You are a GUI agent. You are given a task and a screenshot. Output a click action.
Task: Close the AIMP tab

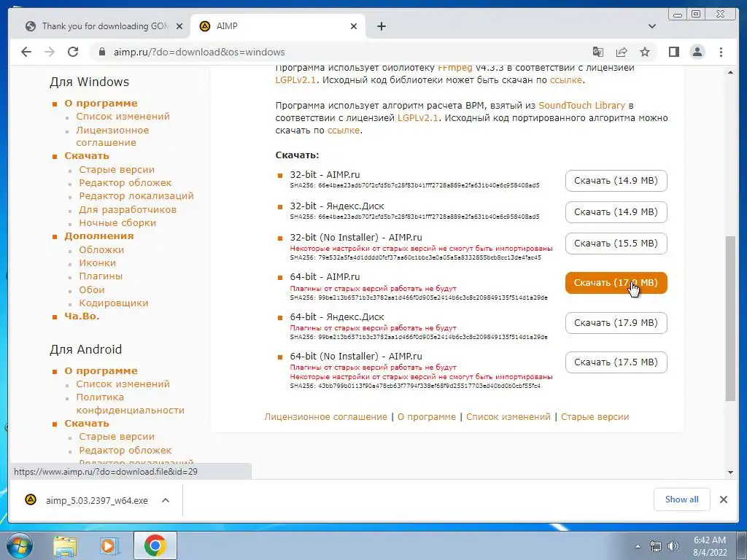(x=354, y=26)
